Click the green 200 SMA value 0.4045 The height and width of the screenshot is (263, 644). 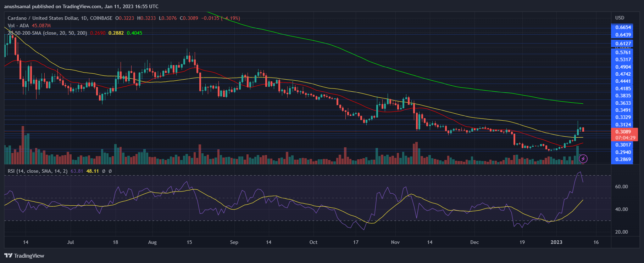click(134, 33)
